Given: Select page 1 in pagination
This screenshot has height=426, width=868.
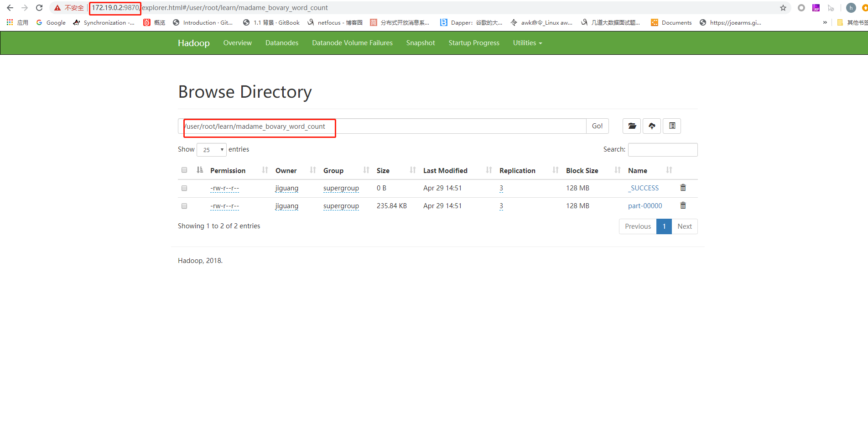Looking at the screenshot, I should pyautogui.click(x=664, y=226).
